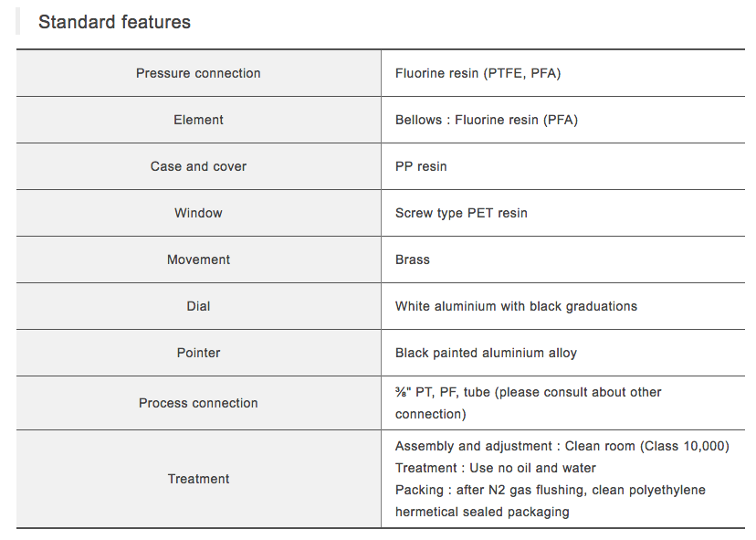The image size is (756, 540).
Task: Click the 'Brass' value cell
Action: click(x=413, y=259)
